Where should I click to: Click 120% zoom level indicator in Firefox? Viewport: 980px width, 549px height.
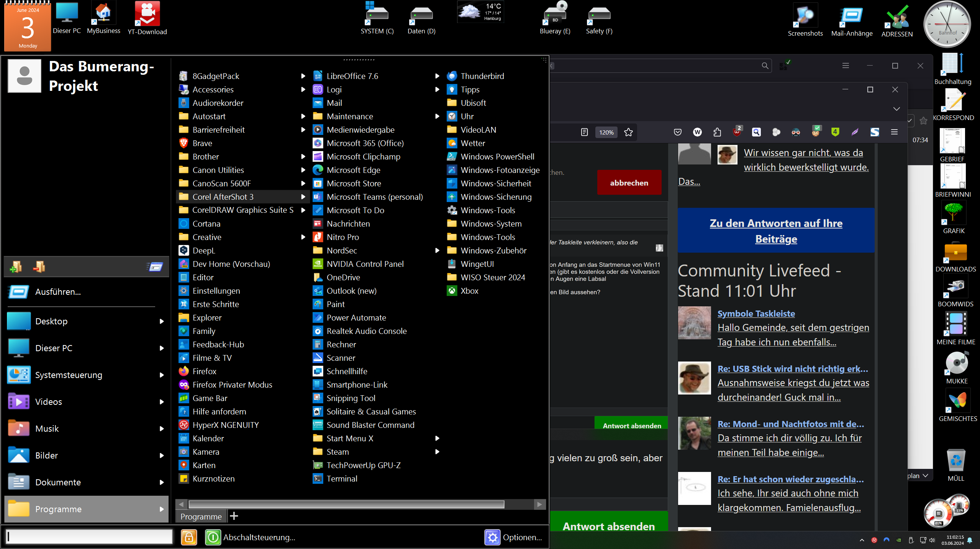tap(606, 132)
